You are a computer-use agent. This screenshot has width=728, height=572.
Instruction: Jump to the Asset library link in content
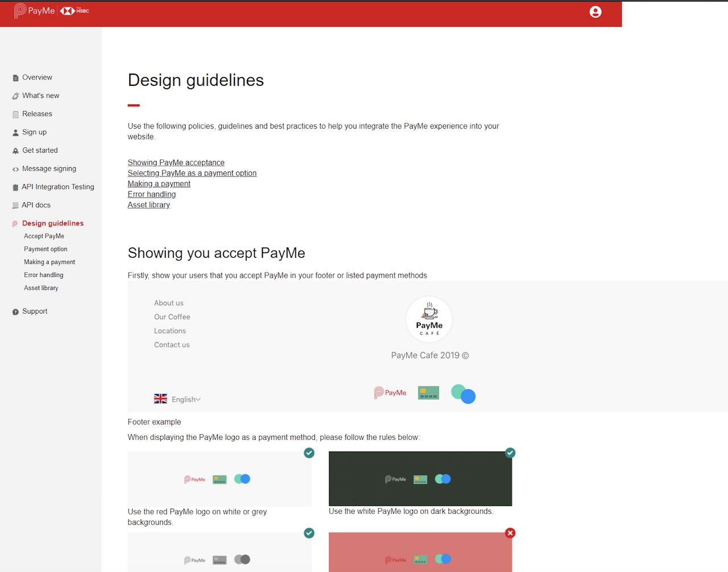tap(148, 205)
